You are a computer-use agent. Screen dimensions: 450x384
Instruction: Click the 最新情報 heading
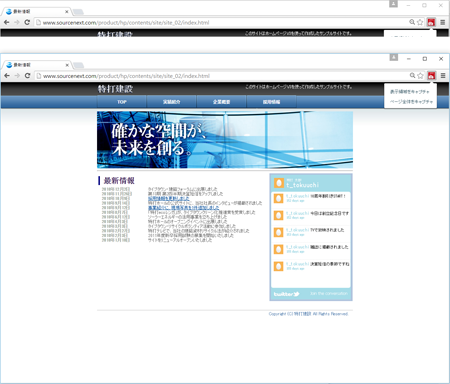[x=119, y=181]
